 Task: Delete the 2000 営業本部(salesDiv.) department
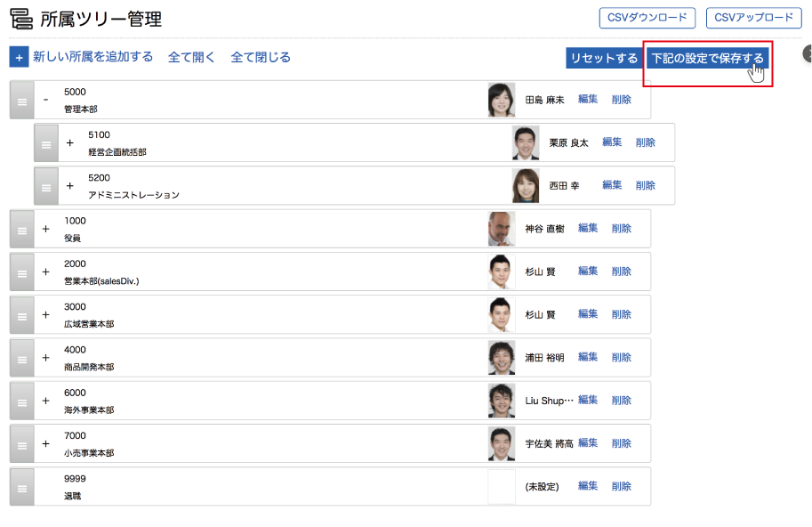point(622,272)
